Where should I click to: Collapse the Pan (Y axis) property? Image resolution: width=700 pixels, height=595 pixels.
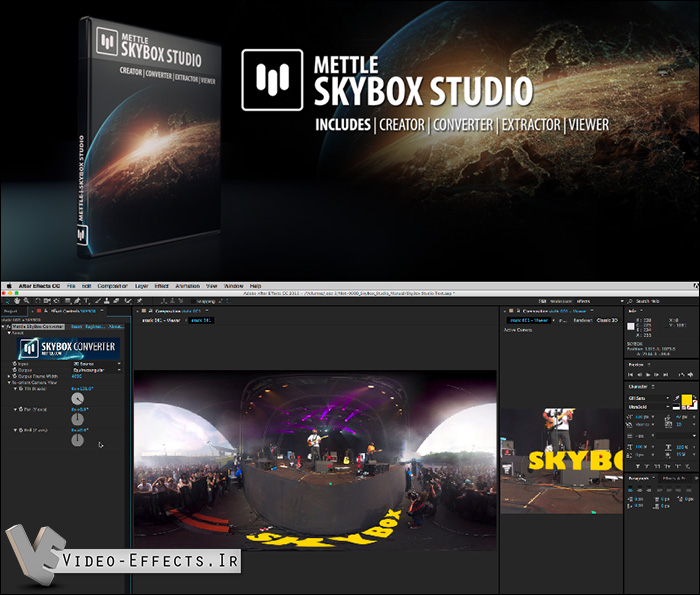point(15,409)
